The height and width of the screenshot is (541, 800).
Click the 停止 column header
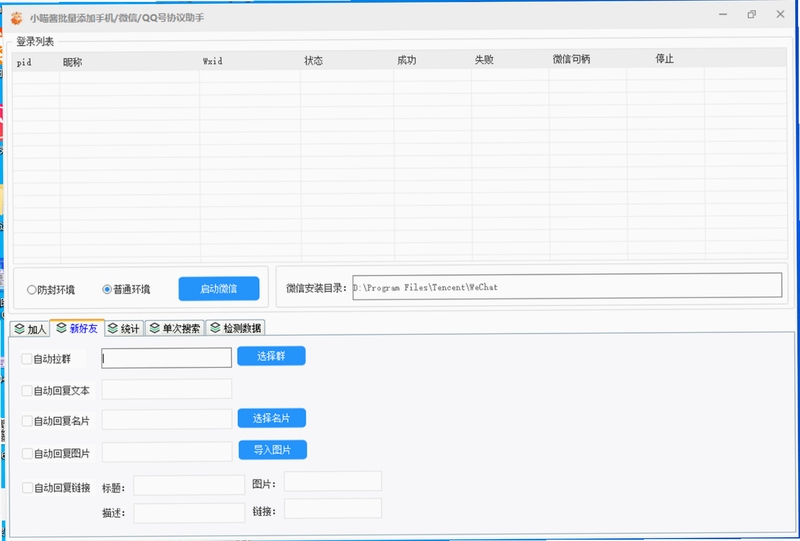(x=664, y=59)
